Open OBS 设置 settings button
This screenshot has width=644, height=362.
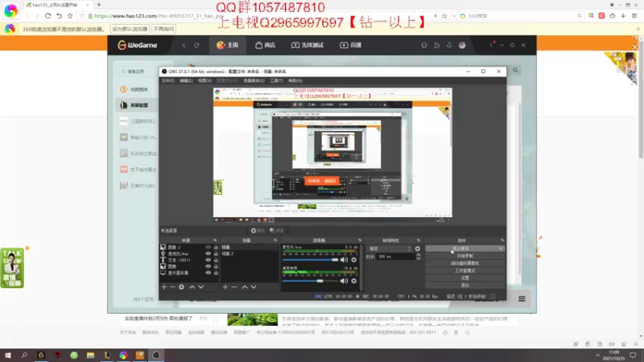465,278
